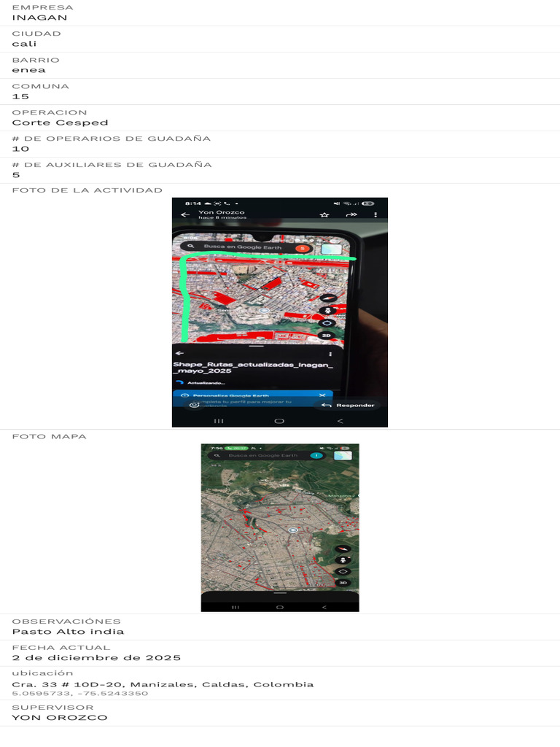Tap the star icon in activity photo header
Image resolution: width=560 pixels, height=747 pixels.
[x=324, y=215]
